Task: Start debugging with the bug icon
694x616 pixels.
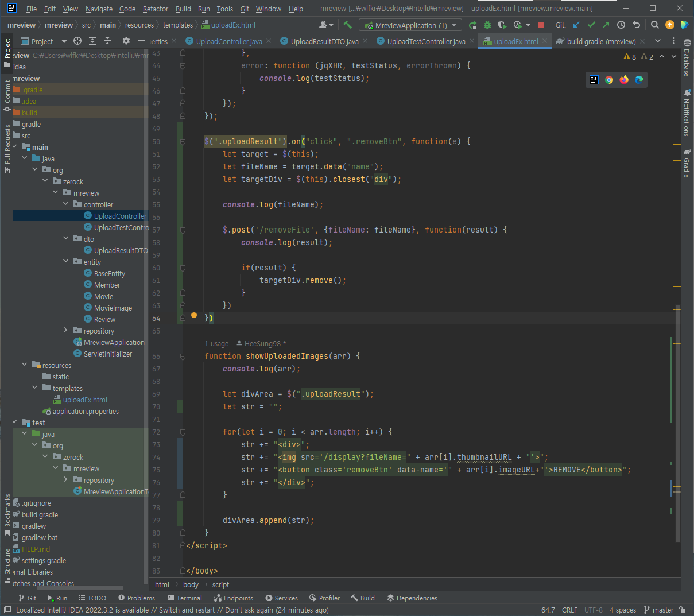Action: pyautogui.click(x=487, y=25)
